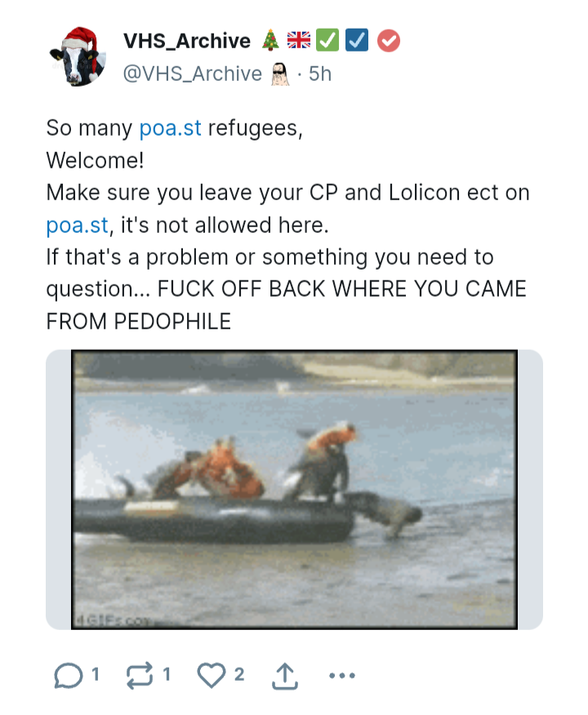The height and width of the screenshot is (715, 588).
Task: Open the first poa.st link
Action: [170, 127]
